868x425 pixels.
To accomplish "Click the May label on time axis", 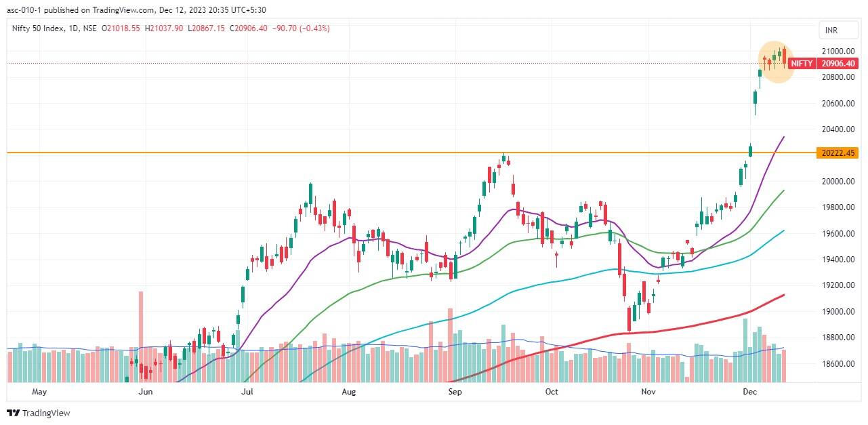I will 39,392.
